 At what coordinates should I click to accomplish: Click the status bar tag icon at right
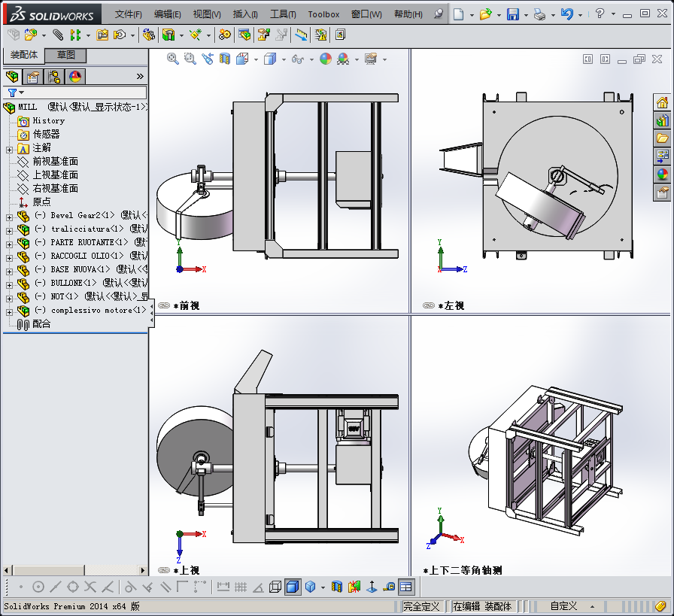point(660,606)
